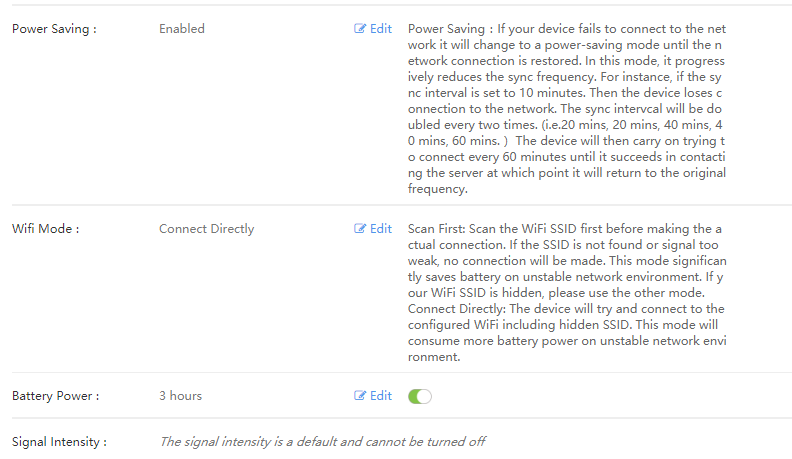The height and width of the screenshot is (459, 792).
Task: Select the 'Wifi Mode :' row label
Action: (x=45, y=229)
